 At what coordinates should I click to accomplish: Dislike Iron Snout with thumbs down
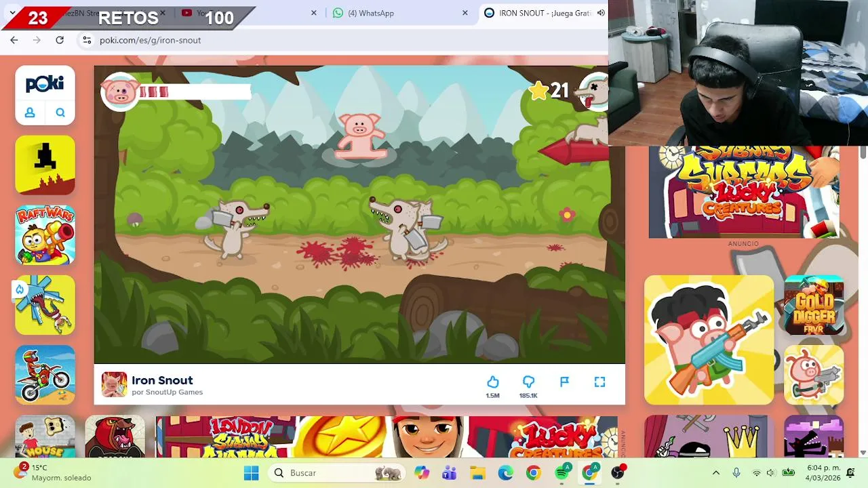pyautogui.click(x=528, y=382)
